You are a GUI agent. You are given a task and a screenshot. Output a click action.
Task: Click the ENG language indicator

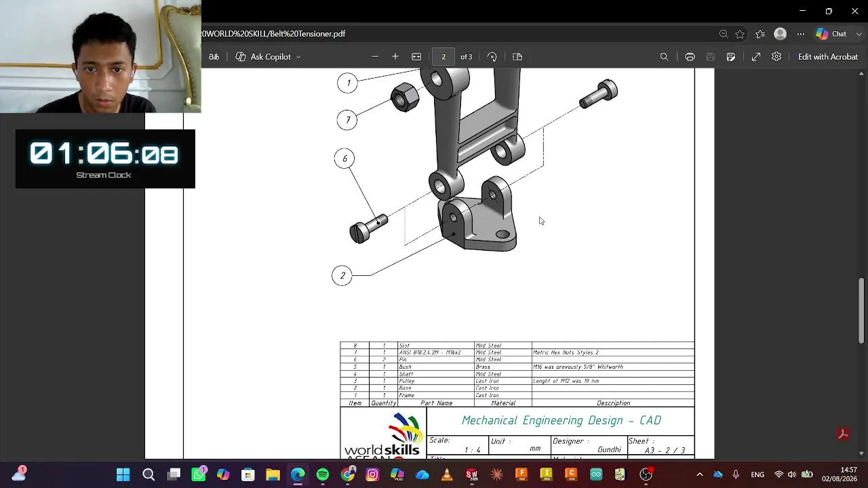[757, 474]
